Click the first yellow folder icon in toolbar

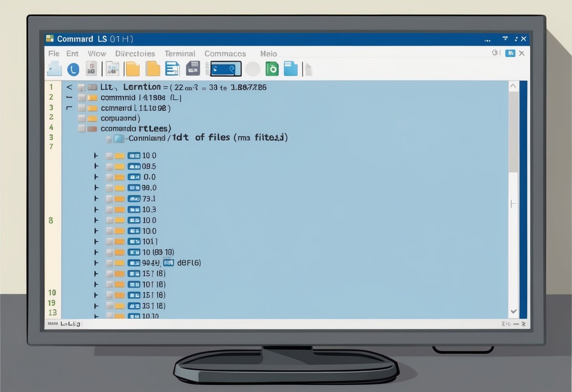tap(133, 69)
